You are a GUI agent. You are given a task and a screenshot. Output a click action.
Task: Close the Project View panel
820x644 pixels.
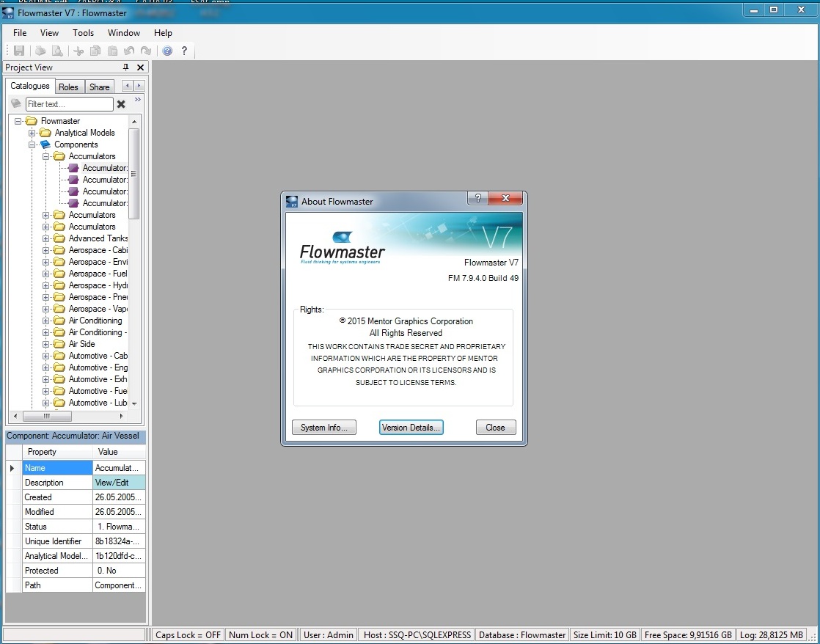click(x=140, y=67)
